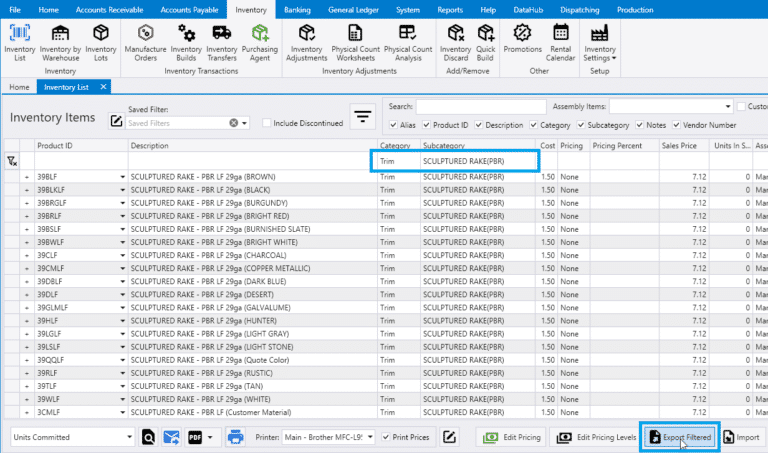The height and width of the screenshot is (453, 768).
Task: Expand the row for 39BLF
Action: pyautogui.click(x=26, y=177)
